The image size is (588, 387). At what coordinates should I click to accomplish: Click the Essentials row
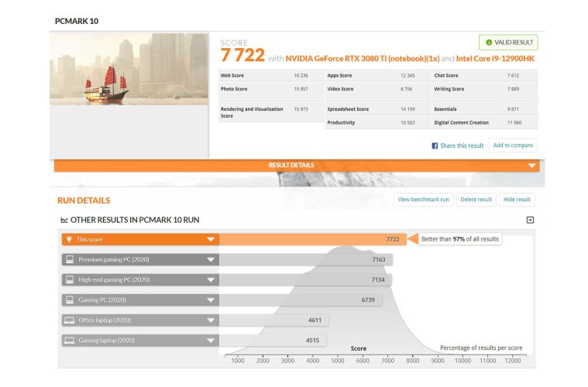coord(485,109)
